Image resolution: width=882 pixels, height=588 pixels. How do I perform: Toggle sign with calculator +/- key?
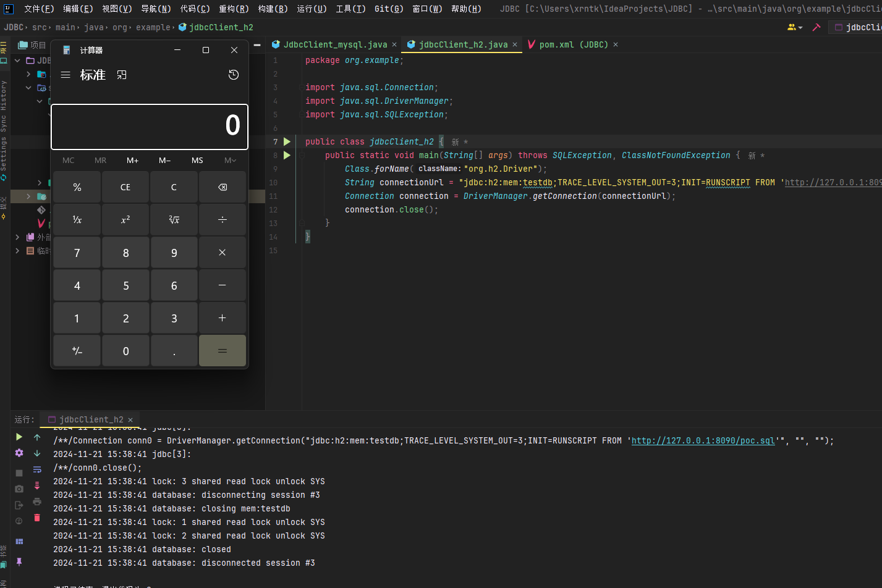click(77, 351)
